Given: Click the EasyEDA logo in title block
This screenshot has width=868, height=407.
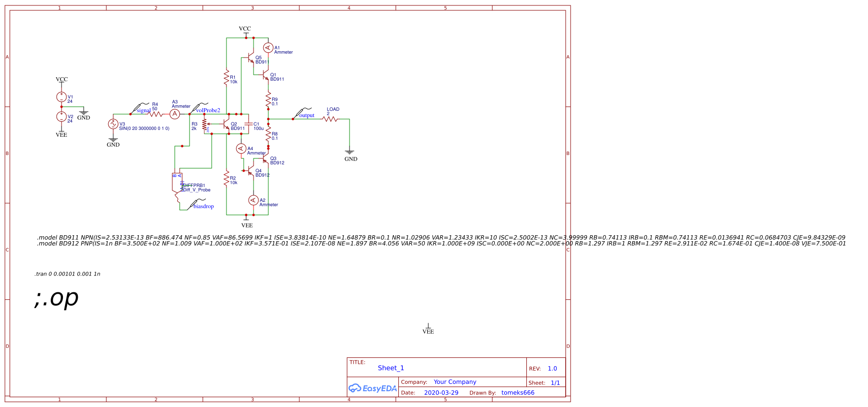Looking at the screenshot, I should 373,388.
